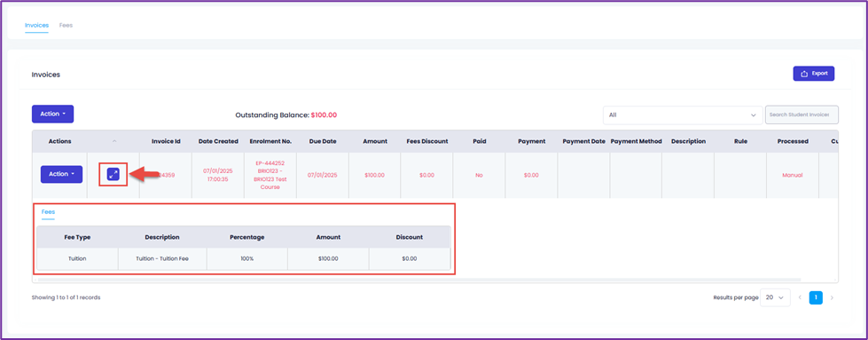Sort by the Enrolment No. column header
This screenshot has width=868, height=340.
(270, 141)
